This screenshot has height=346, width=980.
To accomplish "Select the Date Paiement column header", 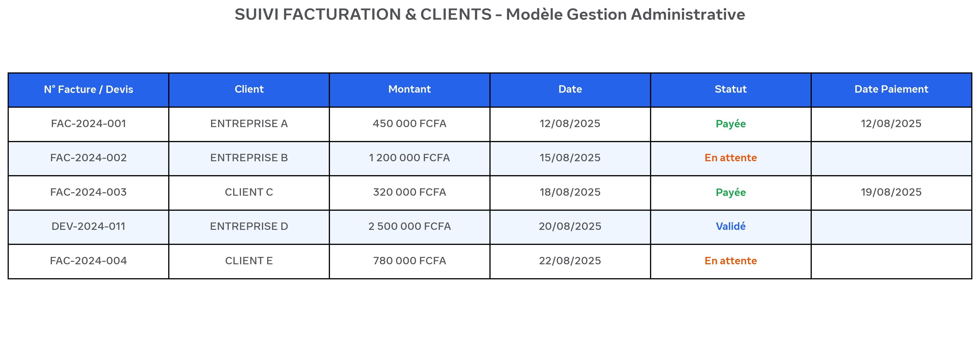I will coord(891,90).
